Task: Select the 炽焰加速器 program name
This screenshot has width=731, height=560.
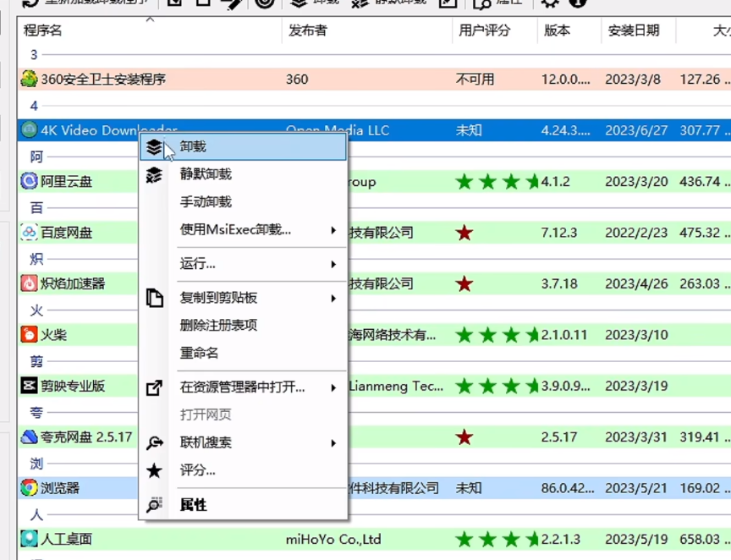Action: [x=73, y=283]
